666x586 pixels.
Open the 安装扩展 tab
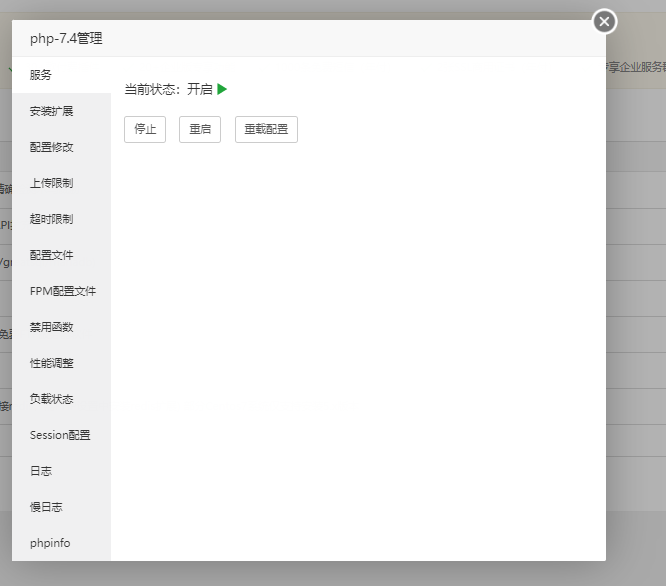[x=51, y=111]
